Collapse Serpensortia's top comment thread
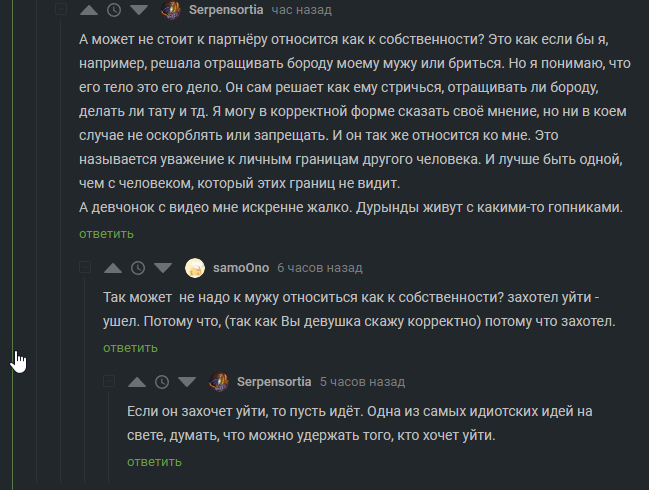649x490 pixels. click(x=61, y=10)
